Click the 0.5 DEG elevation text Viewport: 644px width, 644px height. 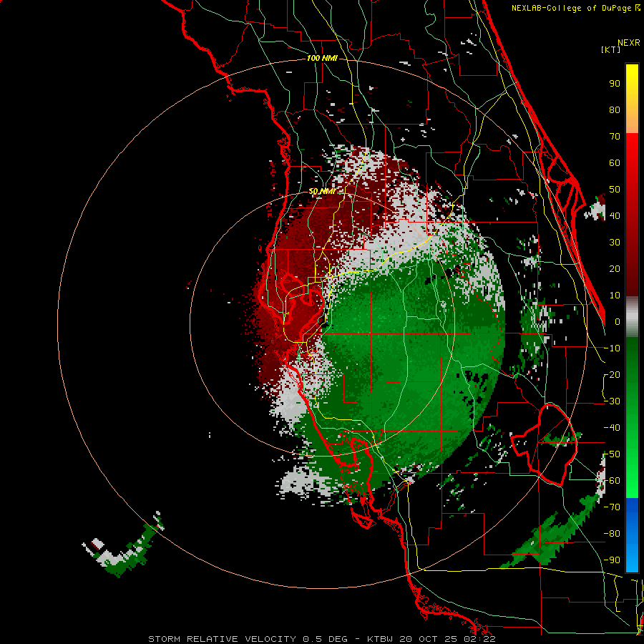[x=326, y=639]
